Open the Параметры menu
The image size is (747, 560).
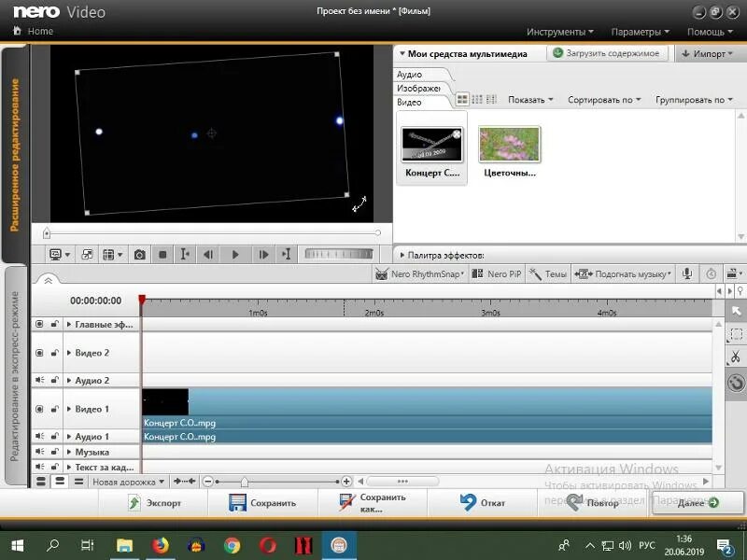coord(641,32)
